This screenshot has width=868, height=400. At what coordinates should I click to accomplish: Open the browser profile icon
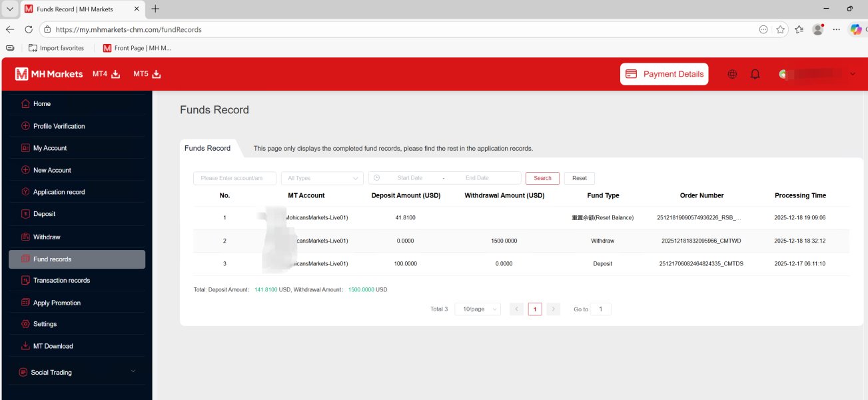pyautogui.click(x=817, y=29)
